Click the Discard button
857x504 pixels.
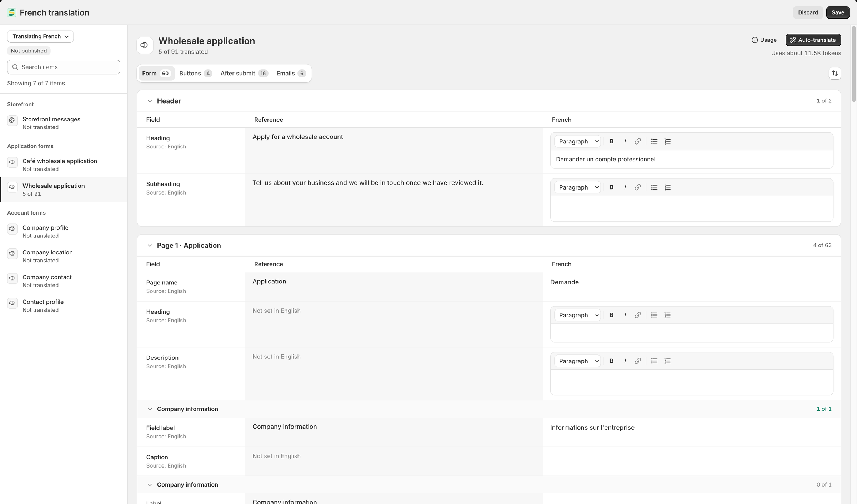(x=808, y=12)
